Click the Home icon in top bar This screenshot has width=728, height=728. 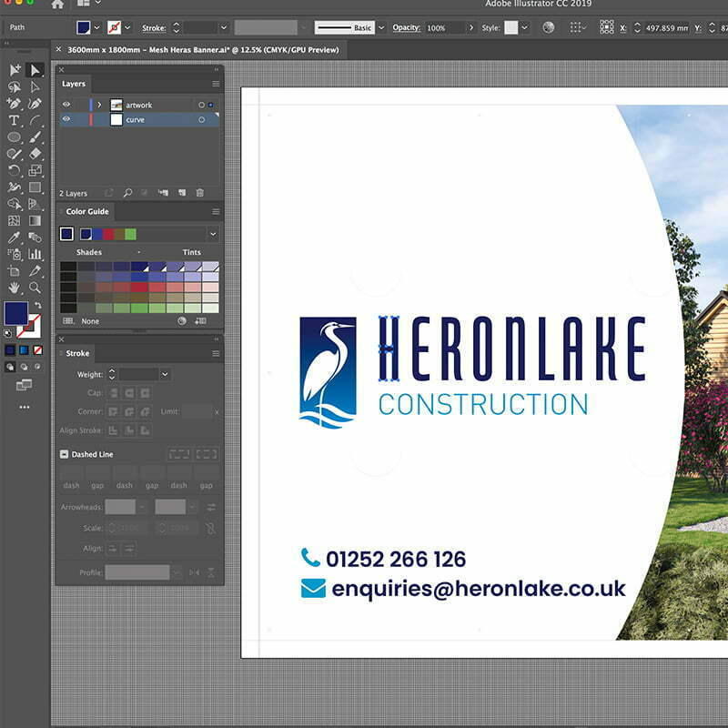(x=57, y=5)
